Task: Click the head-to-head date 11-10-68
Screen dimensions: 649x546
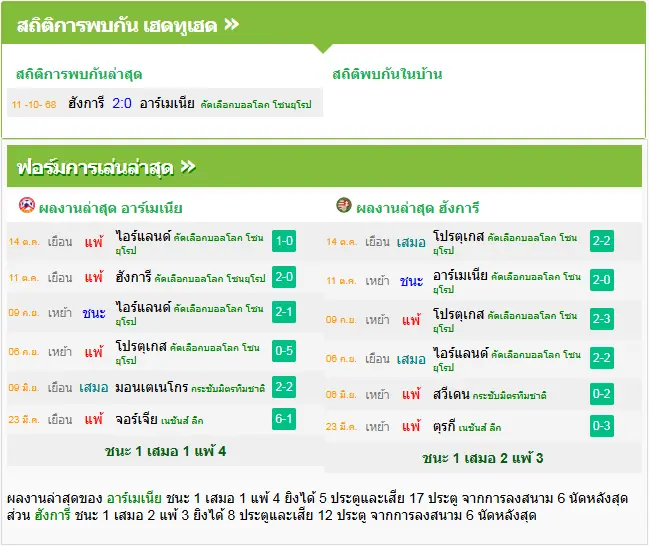Action: click(x=34, y=104)
